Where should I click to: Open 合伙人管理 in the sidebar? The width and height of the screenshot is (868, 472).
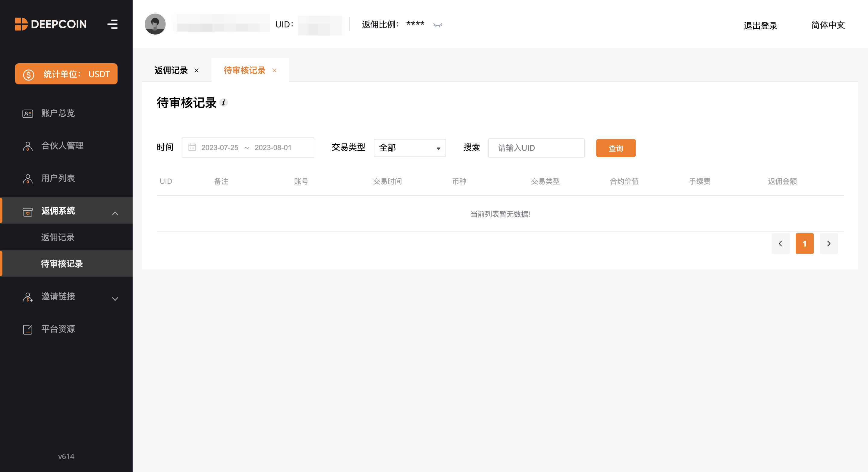point(62,146)
